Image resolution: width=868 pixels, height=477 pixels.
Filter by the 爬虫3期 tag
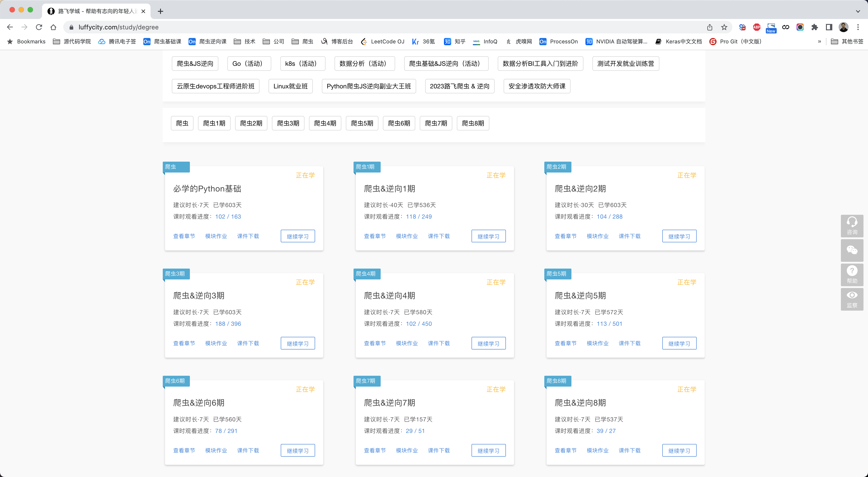coord(288,123)
